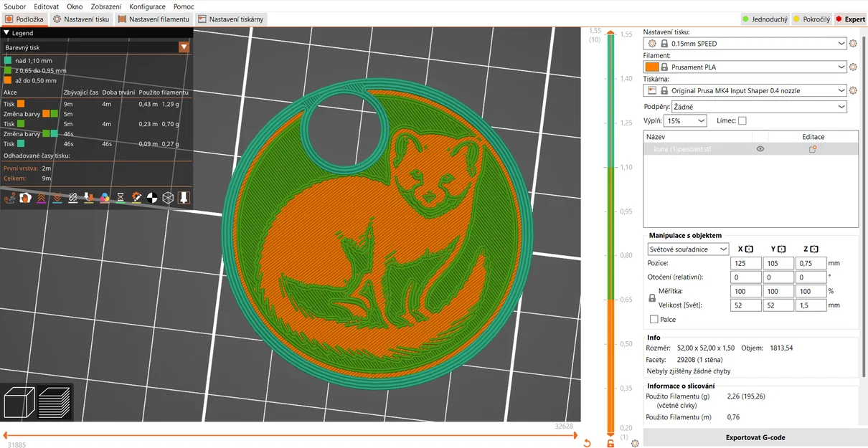Toggle tool marker arrow icon
This screenshot has width=868, height=448.
click(x=184, y=197)
